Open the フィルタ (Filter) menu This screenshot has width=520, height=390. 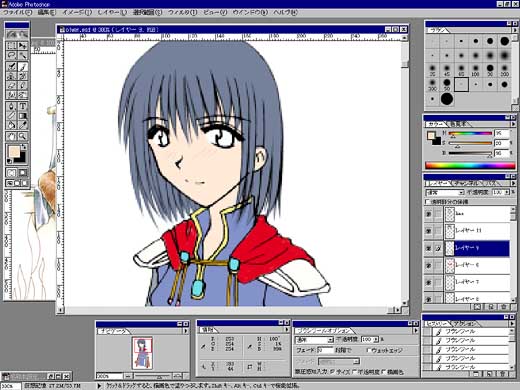(182, 12)
